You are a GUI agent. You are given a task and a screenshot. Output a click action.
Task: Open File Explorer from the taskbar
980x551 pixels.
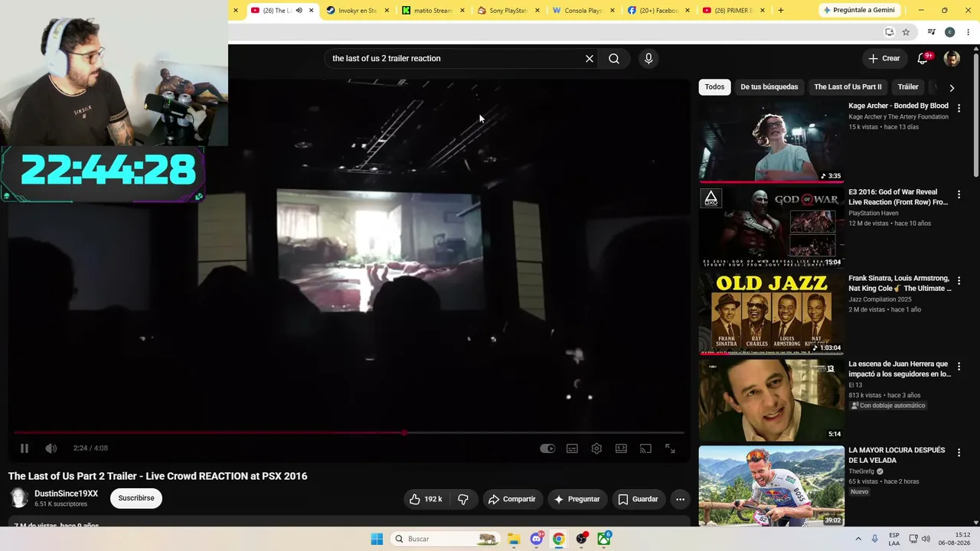click(514, 539)
